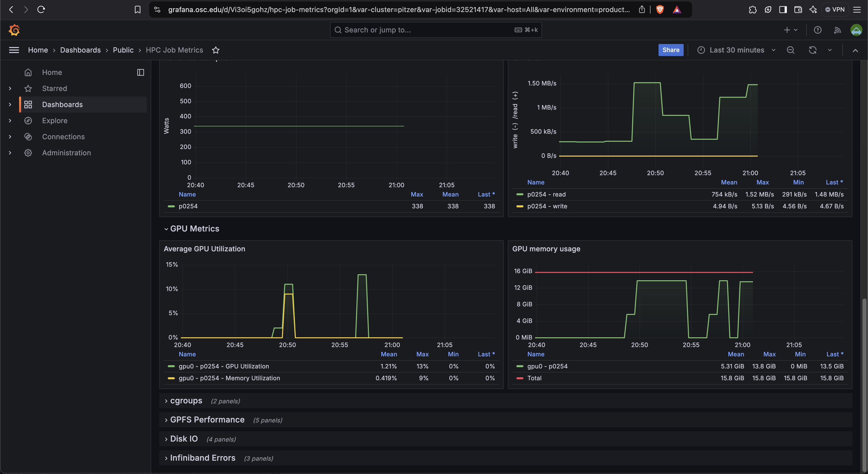This screenshot has height=474, width=868.
Task: Go to Public folder breadcrumb
Action: click(x=123, y=50)
